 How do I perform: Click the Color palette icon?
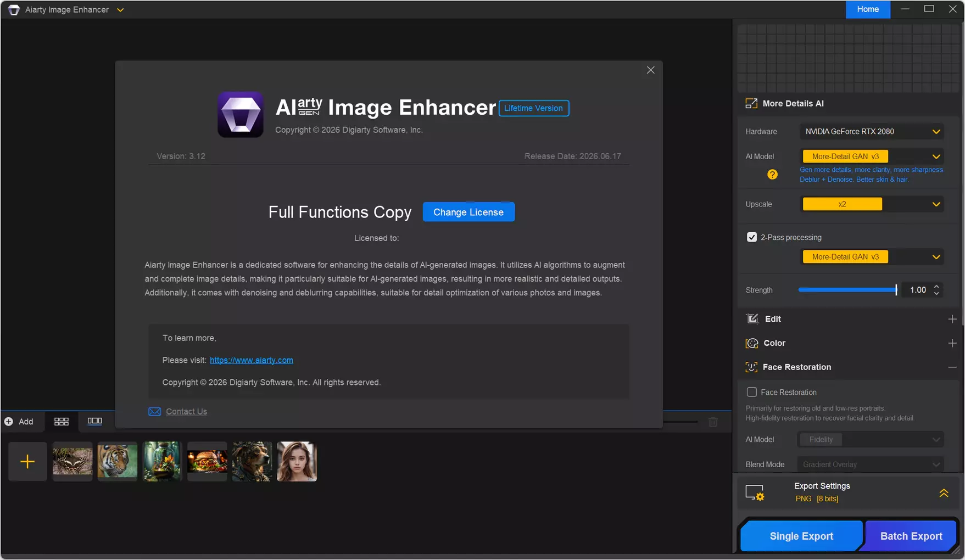click(x=752, y=343)
